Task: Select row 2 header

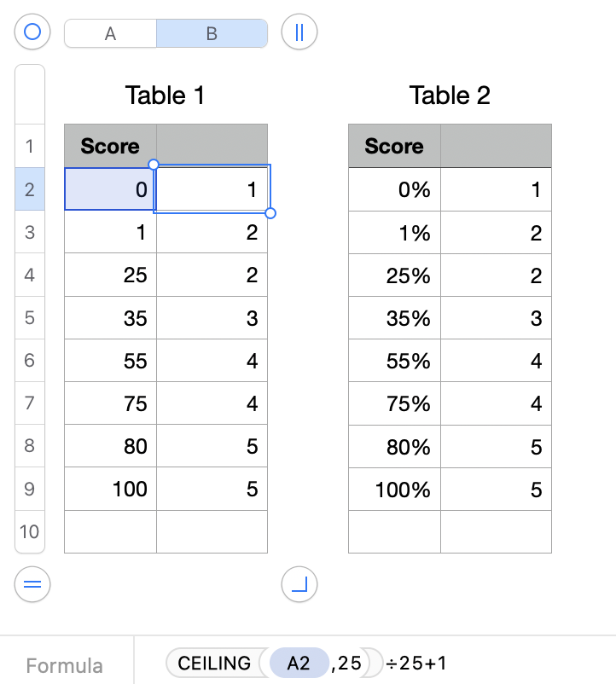Action: point(30,189)
